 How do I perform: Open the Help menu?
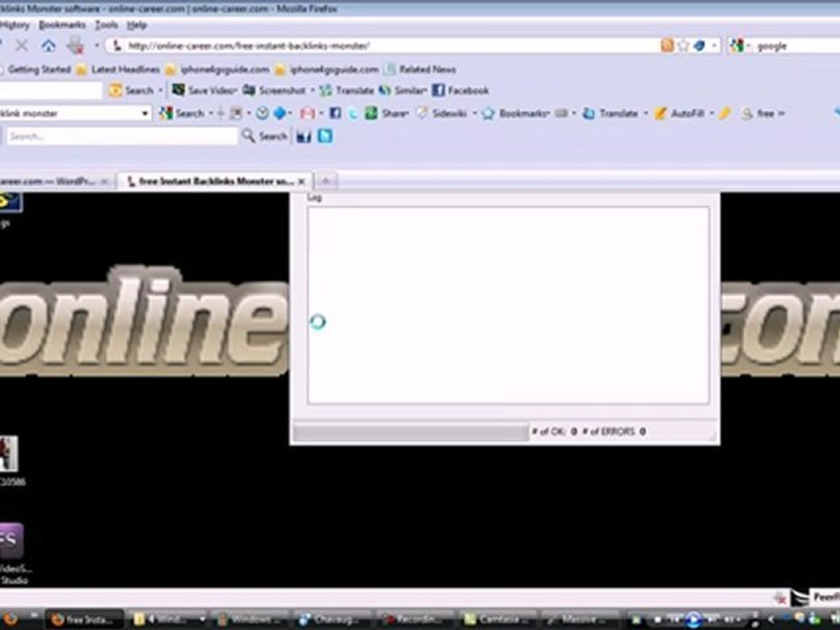(136, 24)
